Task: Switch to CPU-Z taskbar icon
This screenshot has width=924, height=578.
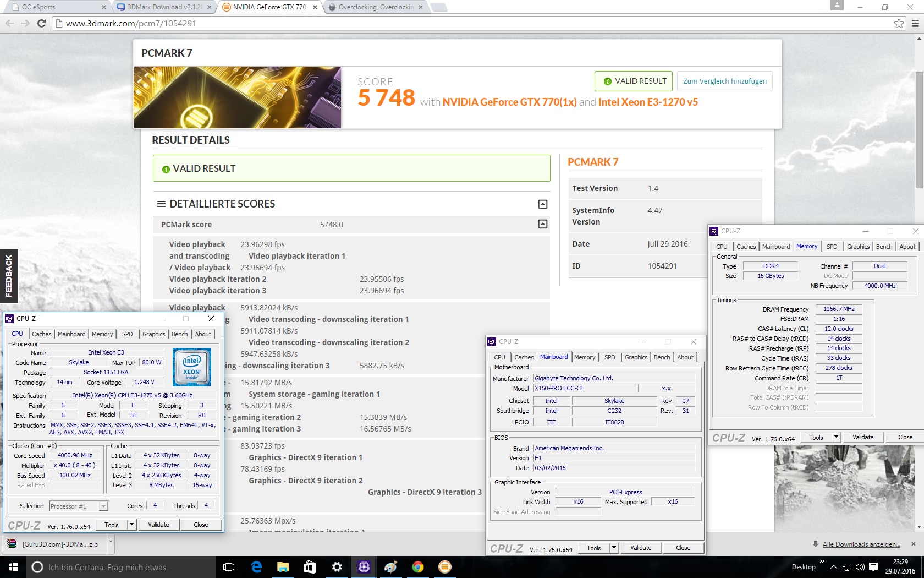Action: click(x=364, y=567)
